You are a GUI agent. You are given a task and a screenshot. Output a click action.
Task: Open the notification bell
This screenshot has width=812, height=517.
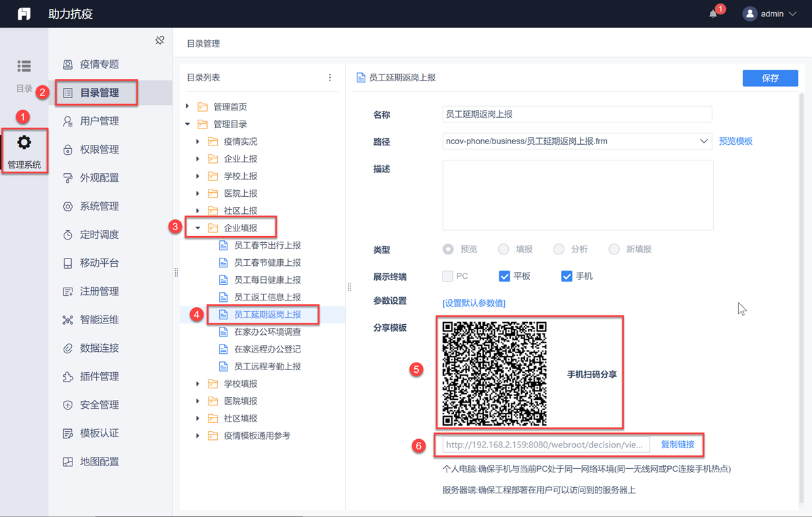(x=713, y=14)
